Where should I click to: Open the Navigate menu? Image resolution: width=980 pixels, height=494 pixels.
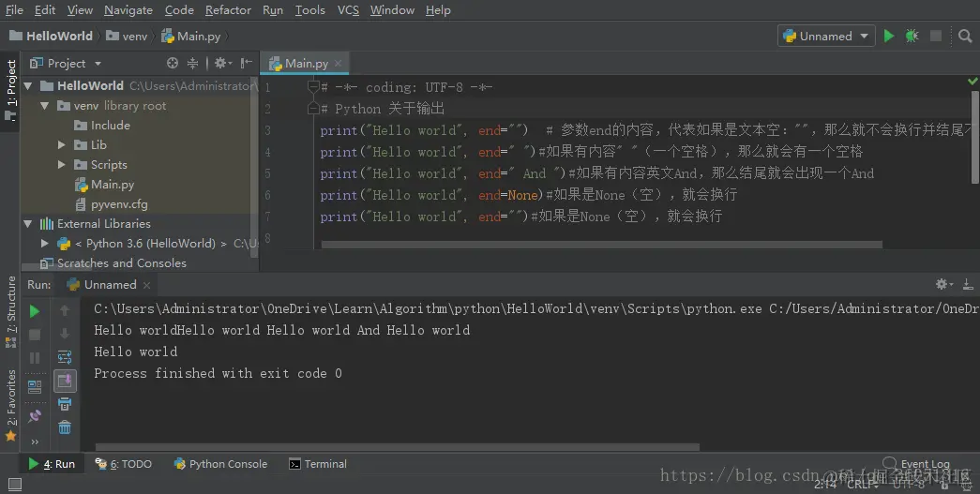point(128,10)
